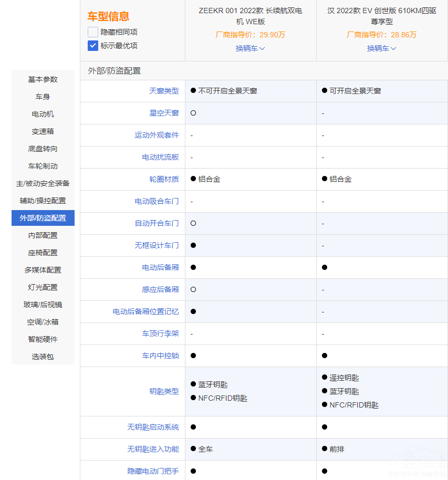Image resolution: width=448 pixels, height=480 pixels.
Task: Click the 星空天窗 parameter link
Action: [x=165, y=113]
